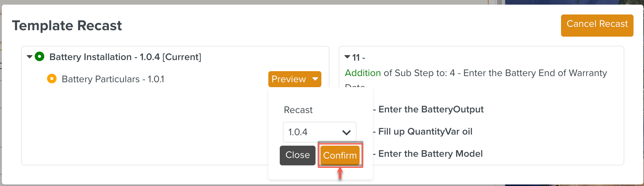Confirm the recast to version 1.0.4
This screenshot has width=644, height=186.
340,155
